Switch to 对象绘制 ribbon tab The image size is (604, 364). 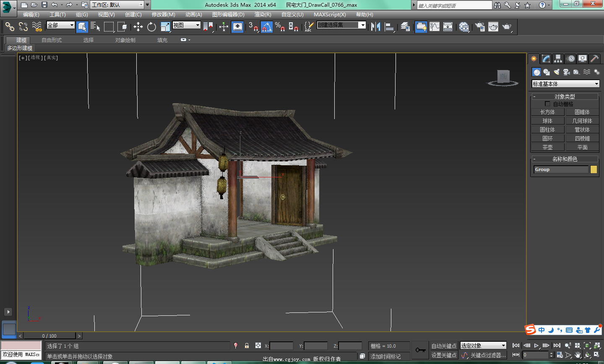pyautogui.click(x=125, y=40)
